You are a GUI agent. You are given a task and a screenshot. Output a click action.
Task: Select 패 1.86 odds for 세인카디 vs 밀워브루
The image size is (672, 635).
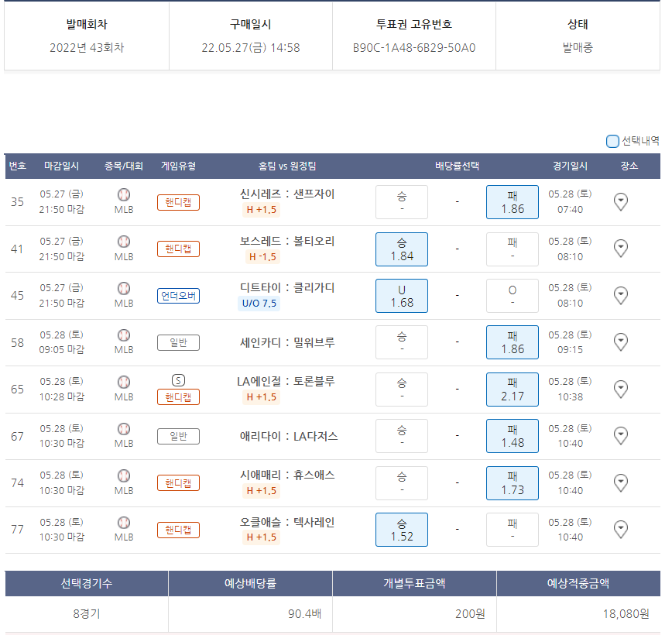[513, 342]
